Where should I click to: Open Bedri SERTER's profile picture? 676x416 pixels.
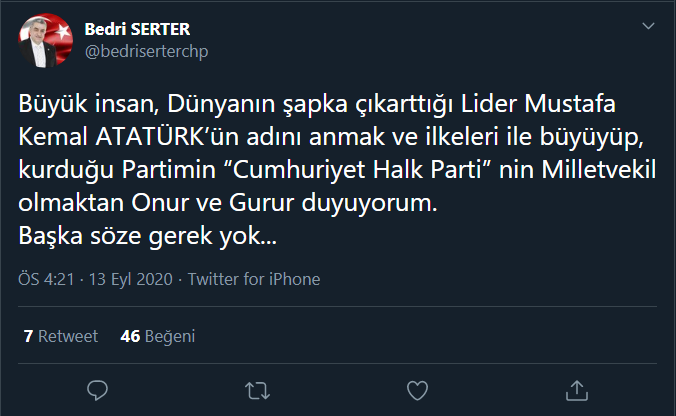(x=45, y=44)
